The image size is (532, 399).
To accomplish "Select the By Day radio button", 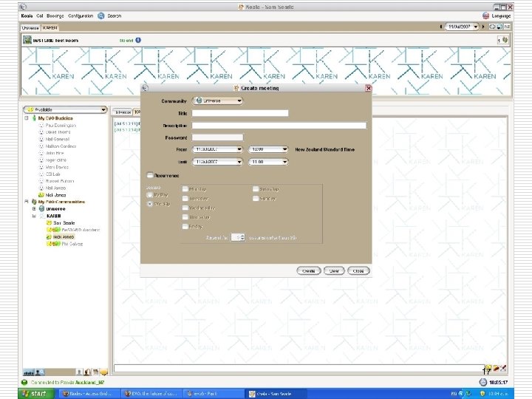I will (149, 195).
